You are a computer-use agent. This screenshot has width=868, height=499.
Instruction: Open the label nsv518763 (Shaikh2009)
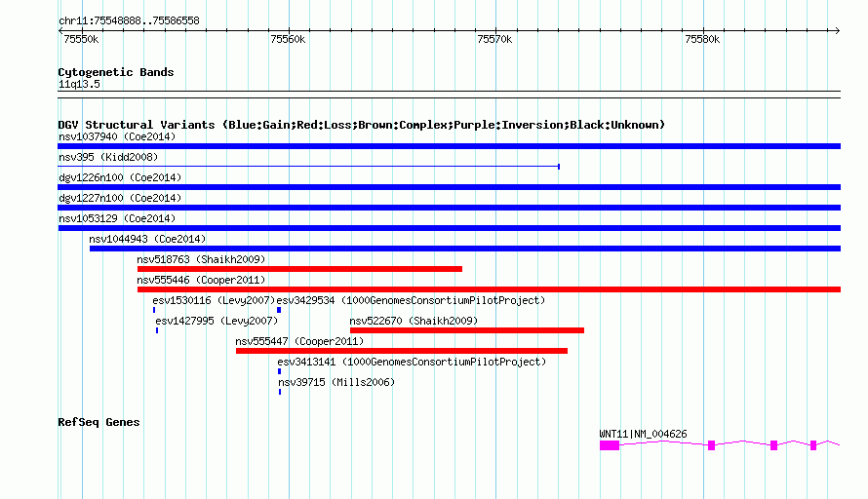pos(201,259)
